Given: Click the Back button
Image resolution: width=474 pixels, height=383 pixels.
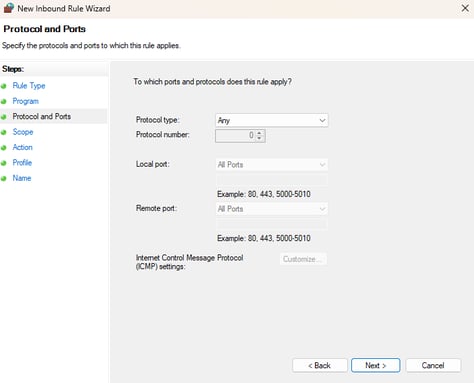Looking at the screenshot, I should [320, 366].
